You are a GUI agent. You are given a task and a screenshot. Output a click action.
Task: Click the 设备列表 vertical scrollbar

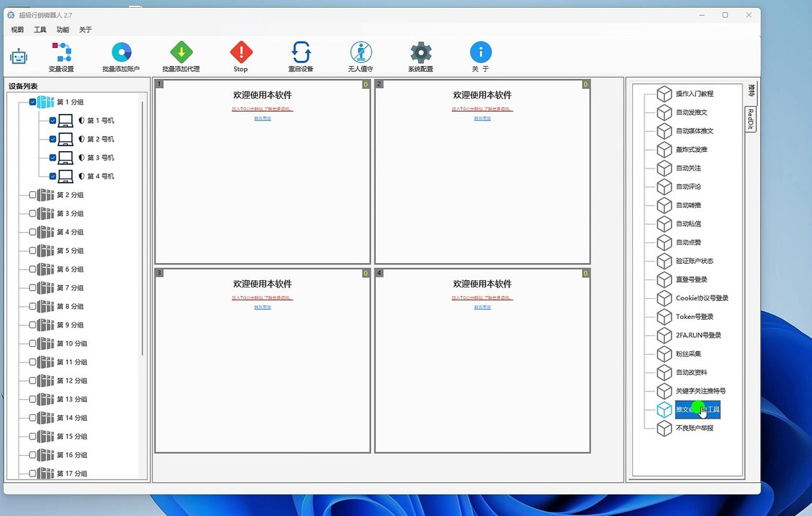point(142,228)
